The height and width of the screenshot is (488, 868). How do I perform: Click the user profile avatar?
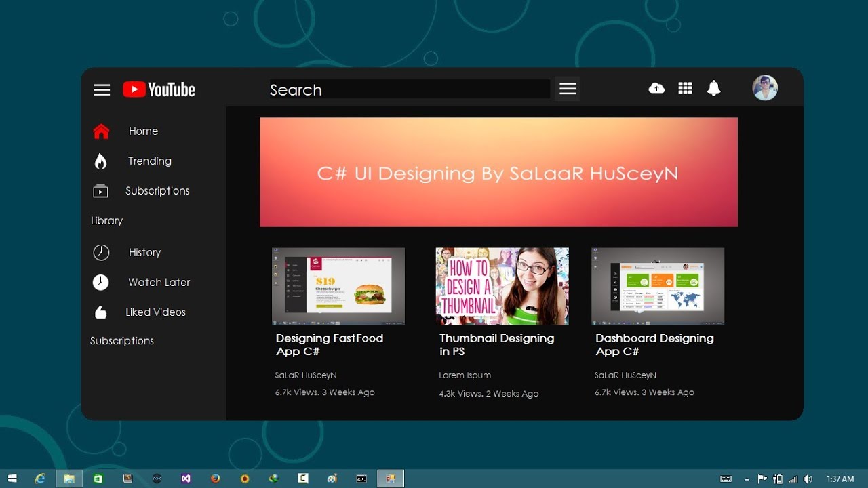coord(765,87)
